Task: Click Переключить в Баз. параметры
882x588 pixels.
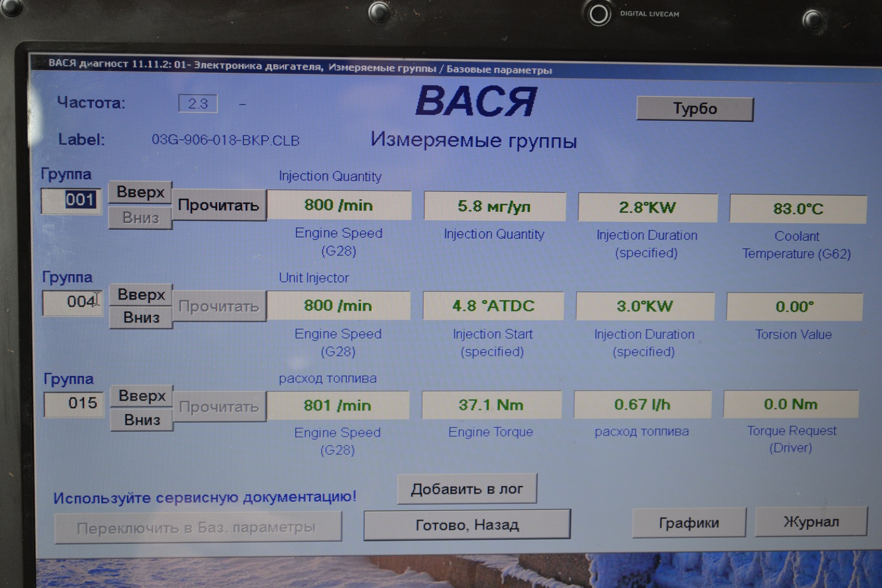Action: (198, 528)
